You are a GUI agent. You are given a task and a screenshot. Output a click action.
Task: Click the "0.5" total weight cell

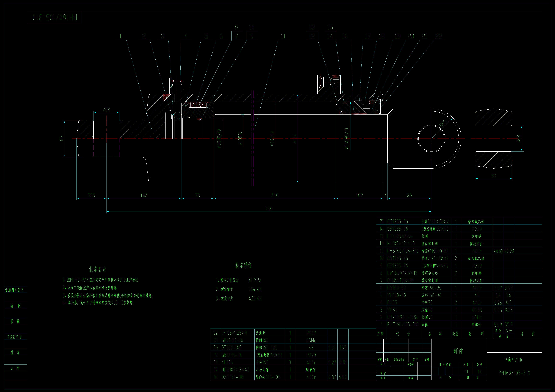(x=509, y=302)
